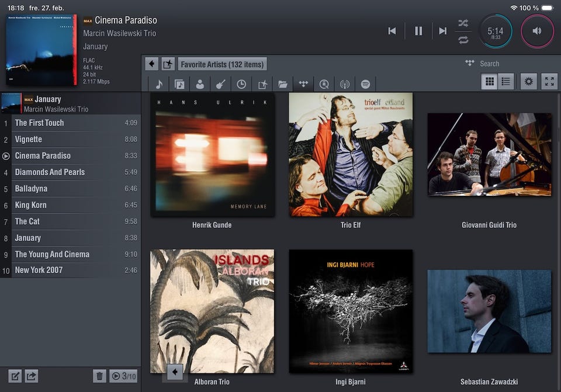Open the Qobuz streaming icon

coord(324,84)
